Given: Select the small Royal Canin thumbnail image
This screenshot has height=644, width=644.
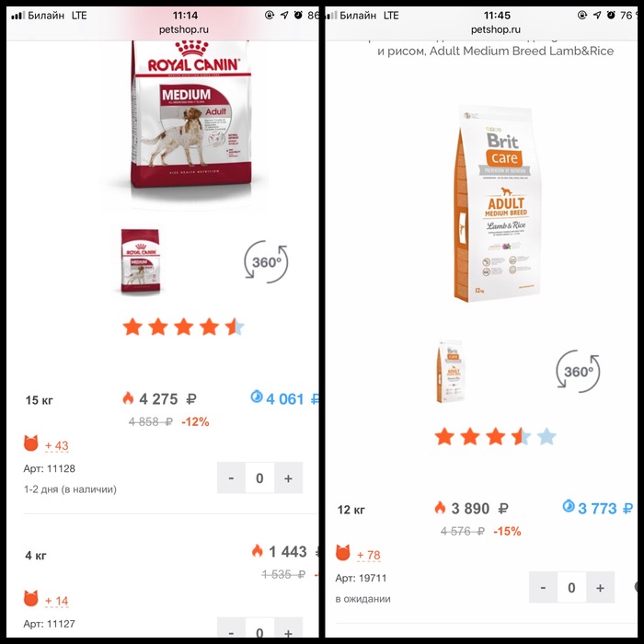Looking at the screenshot, I should [x=140, y=260].
